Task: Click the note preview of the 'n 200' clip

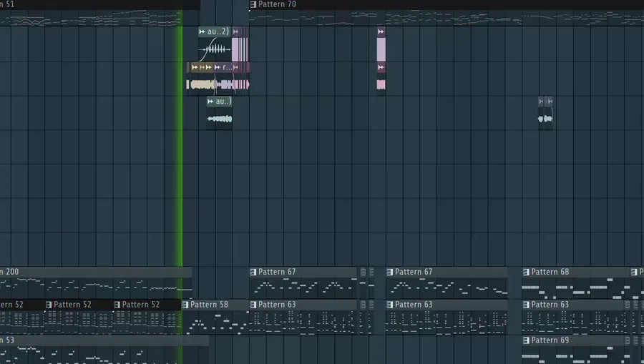Action: 96,288
